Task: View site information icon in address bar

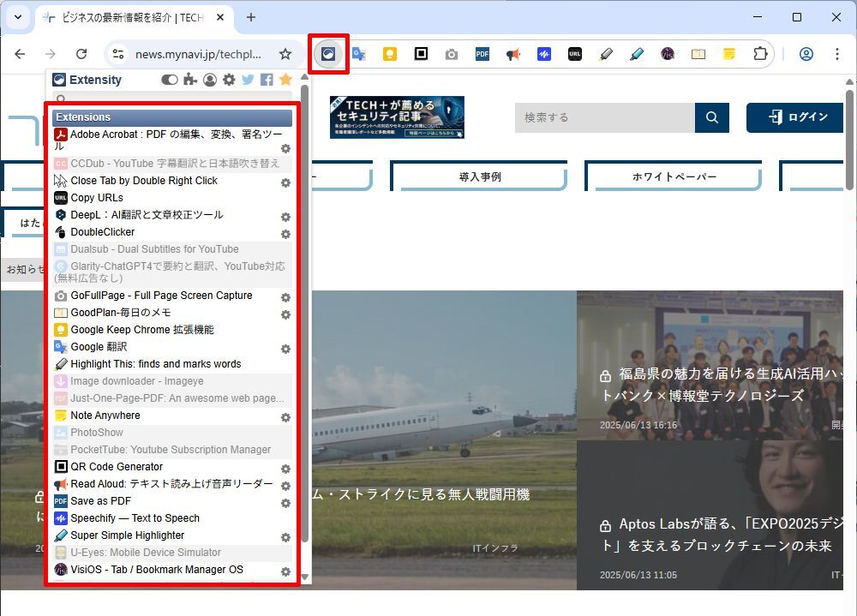Action: (x=118, y=54)
